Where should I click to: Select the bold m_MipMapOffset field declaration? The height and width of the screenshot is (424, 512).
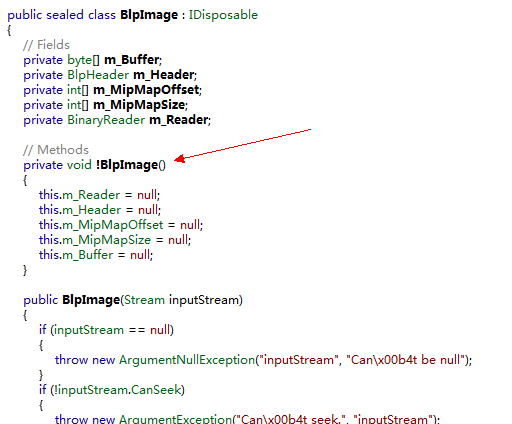pos(146,90)
